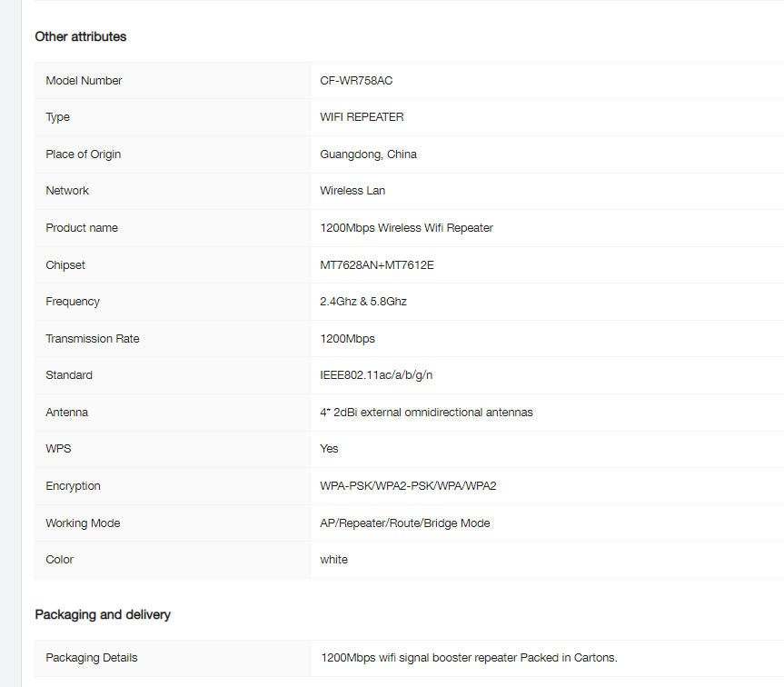Click the Model Number value CF-WR758AC
The width and height of the screenshot is (784, 687).
pos(356,81)
